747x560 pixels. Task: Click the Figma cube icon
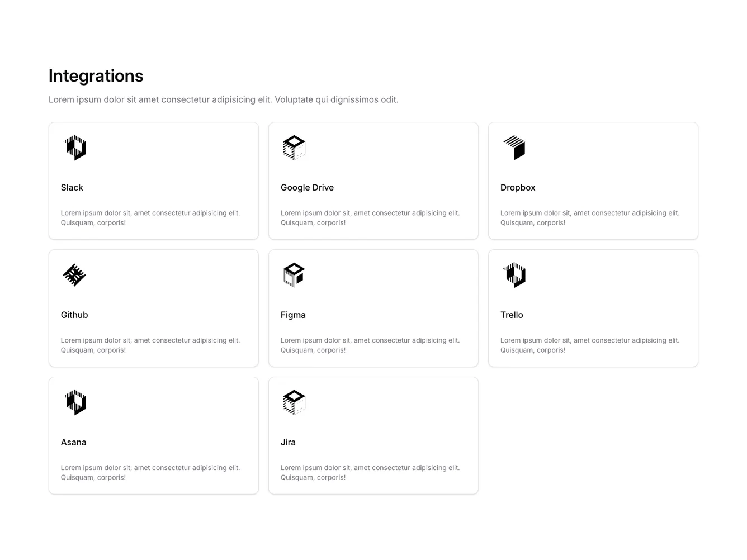point(294,275)
